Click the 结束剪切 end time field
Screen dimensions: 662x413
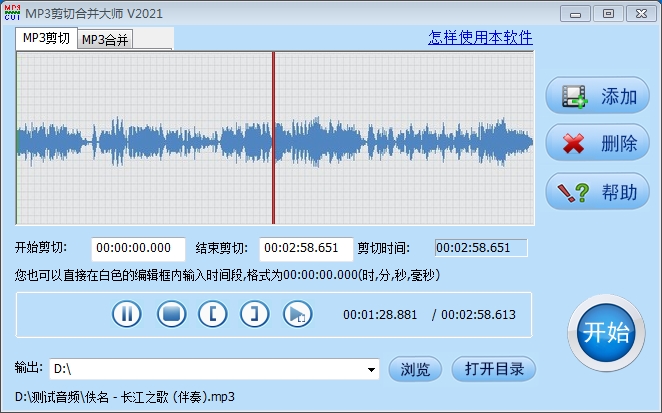[x=306, y=249]
